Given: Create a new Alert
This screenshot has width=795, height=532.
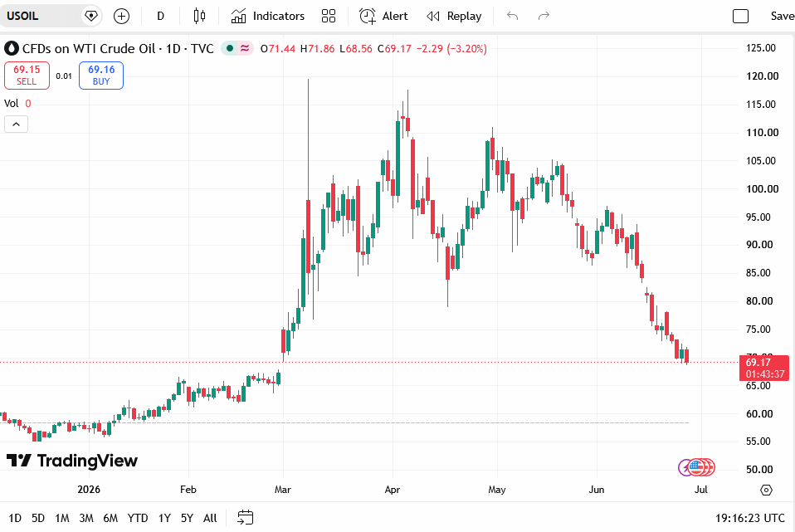Looking at the screenshot, I should (383, 17).
